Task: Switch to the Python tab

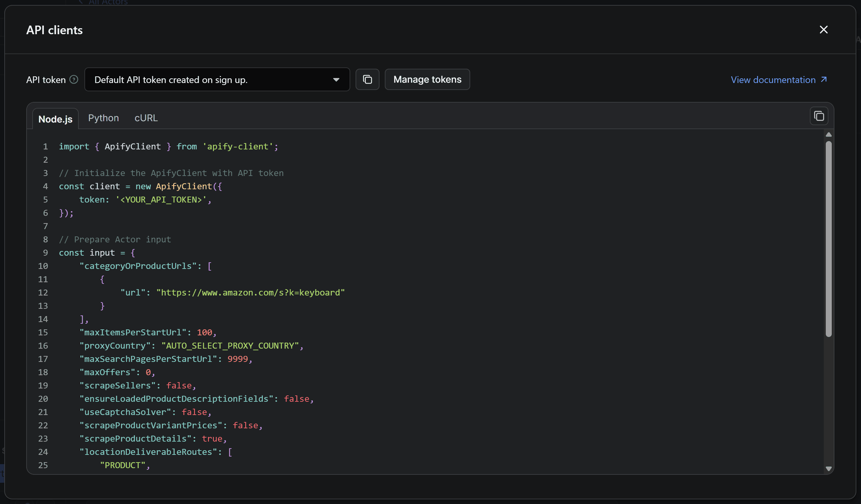Action: click(104, 118)
